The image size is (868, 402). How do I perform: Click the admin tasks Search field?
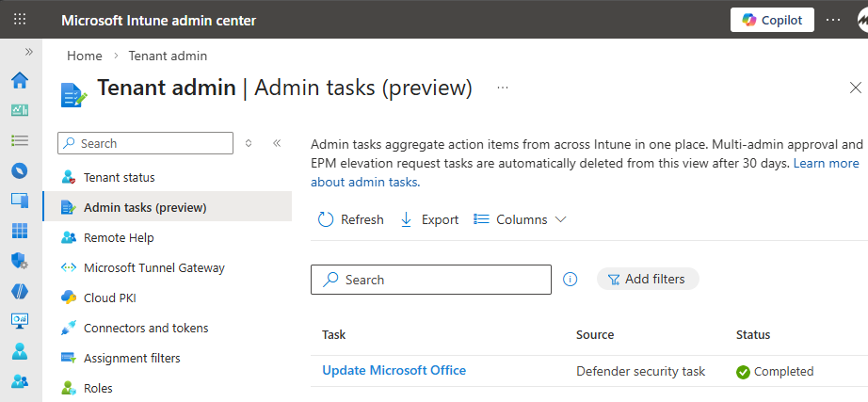click(430, 280)
